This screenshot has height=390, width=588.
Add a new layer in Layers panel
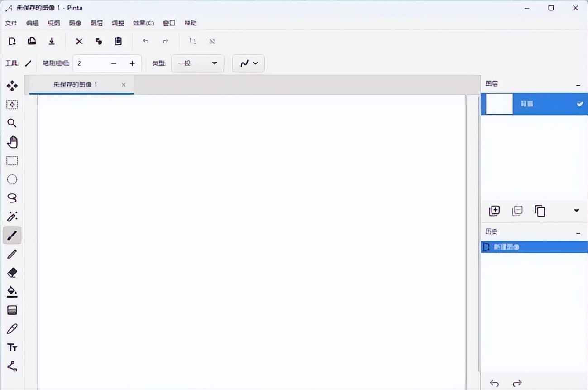point(494,211)
